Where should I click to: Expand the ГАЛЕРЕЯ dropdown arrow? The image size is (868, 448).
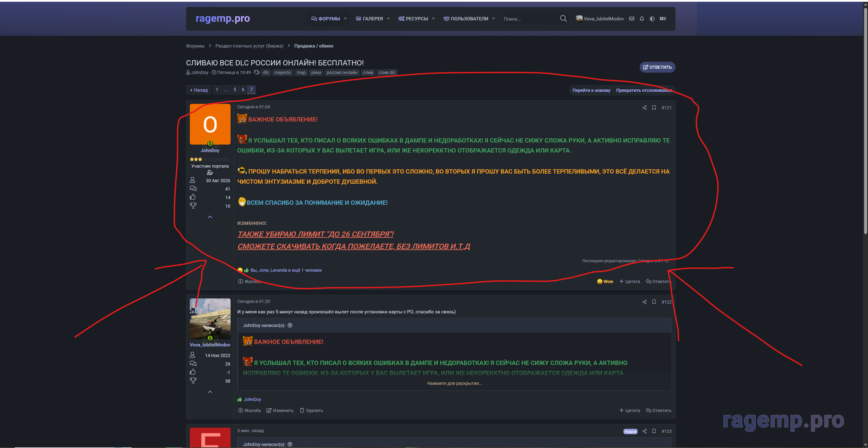388,19
